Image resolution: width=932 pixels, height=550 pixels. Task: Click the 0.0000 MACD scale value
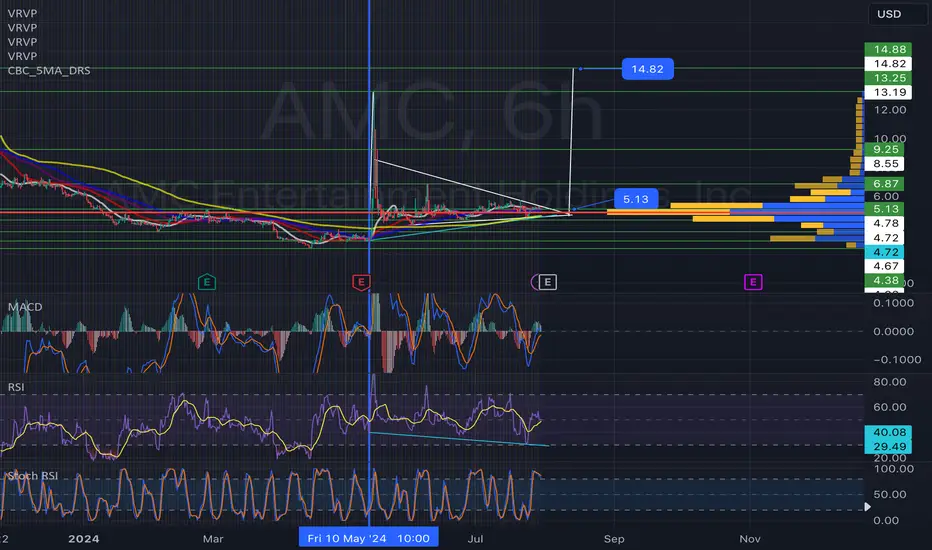pos(893,331)
